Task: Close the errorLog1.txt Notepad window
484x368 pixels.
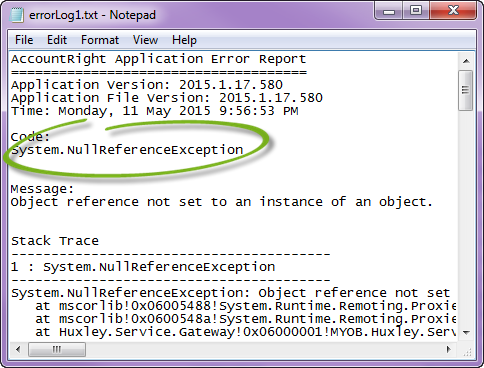Action: point(453,11)
